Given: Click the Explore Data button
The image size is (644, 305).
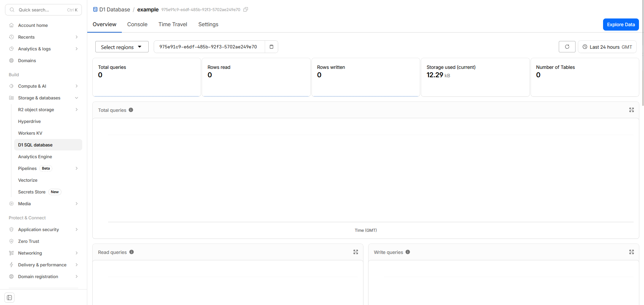Looking at the screenshot, I should pos(620,24).
